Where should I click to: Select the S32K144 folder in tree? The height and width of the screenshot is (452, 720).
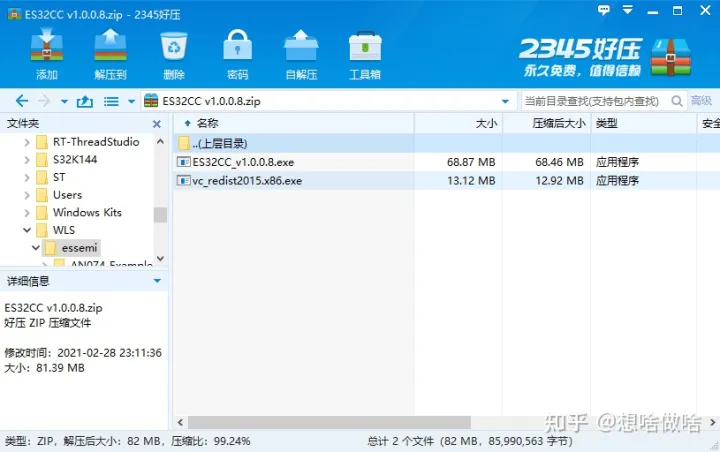pyautogui.click(x=75, y=159)
